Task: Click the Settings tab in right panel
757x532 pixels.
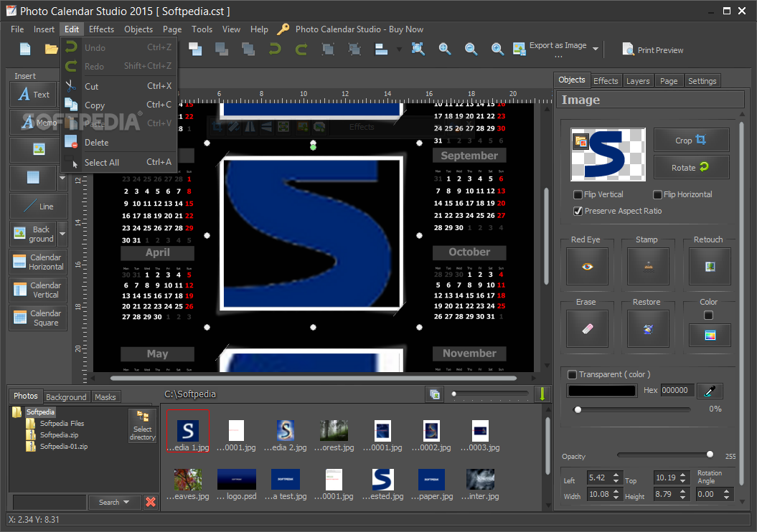Action: (702, 81)
